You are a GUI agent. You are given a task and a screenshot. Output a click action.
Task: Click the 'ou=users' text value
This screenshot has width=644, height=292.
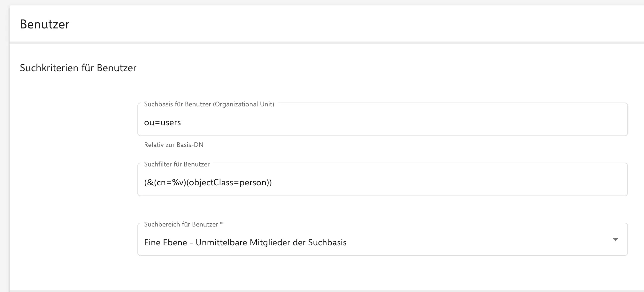(162, 123)
